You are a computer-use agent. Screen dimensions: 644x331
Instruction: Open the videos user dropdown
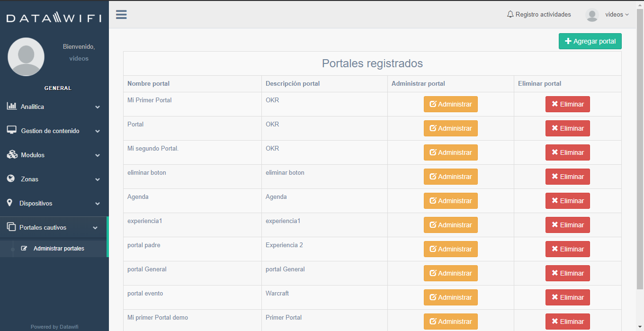click(x=617, y=15)
